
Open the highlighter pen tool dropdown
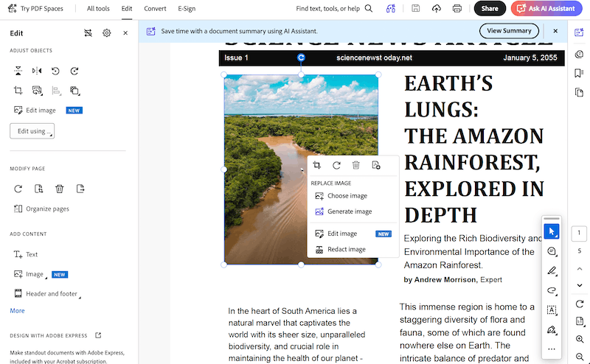point(552,270)
